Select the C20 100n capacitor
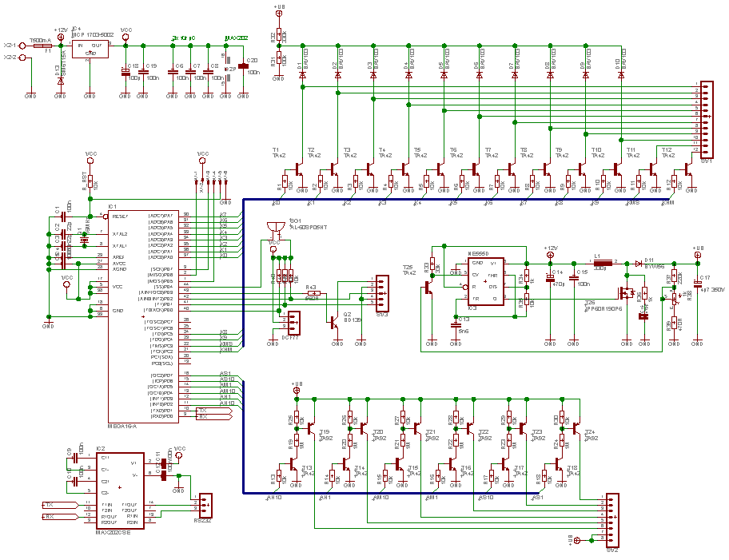 [243, 67]
